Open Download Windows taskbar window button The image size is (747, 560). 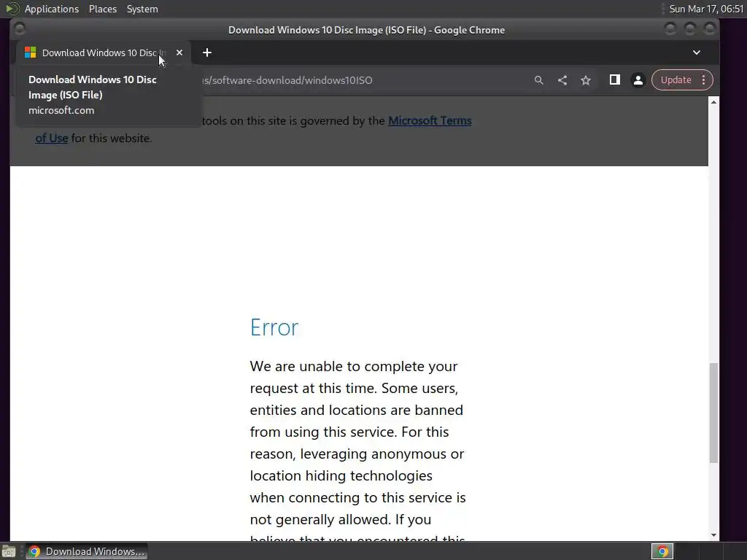(x=87, y=551)
